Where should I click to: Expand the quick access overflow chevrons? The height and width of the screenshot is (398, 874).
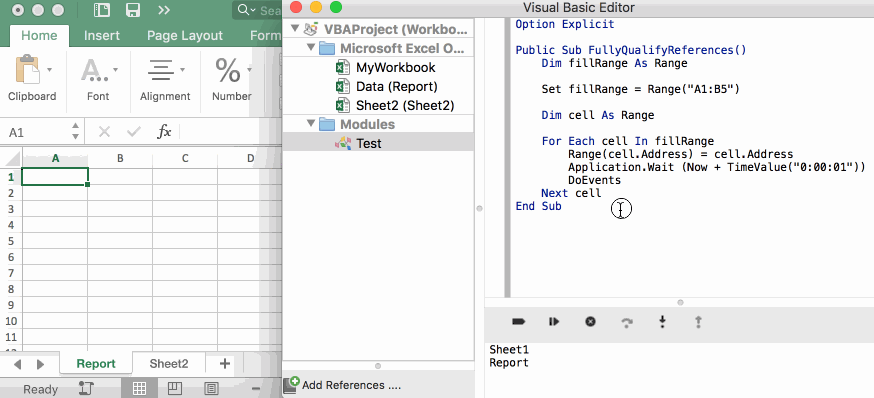(x=164, y=10)
